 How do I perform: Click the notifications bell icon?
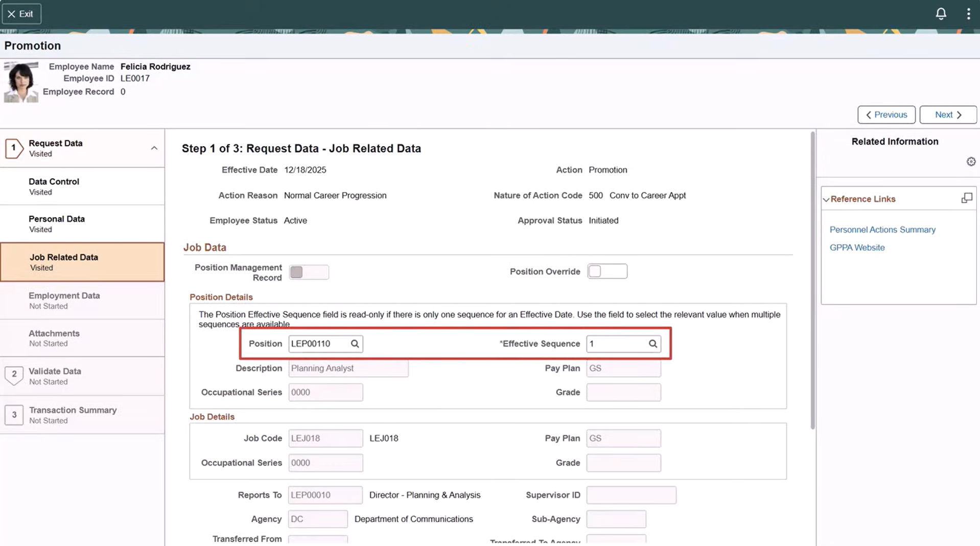[x=941, y=14]
